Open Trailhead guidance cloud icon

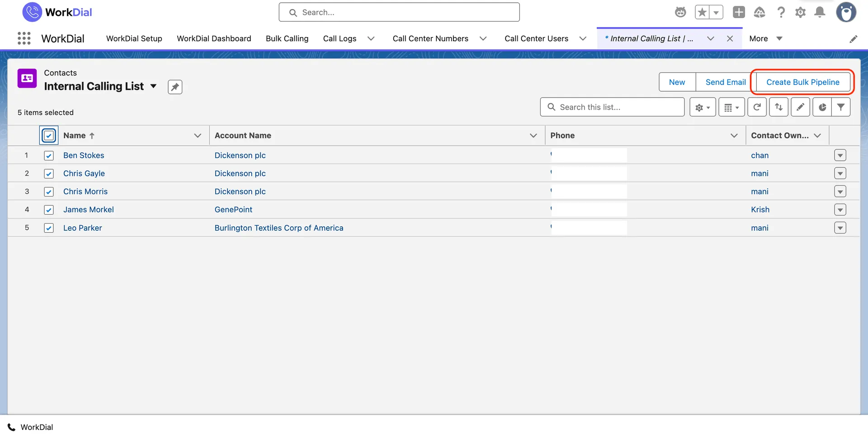[759, 12]
